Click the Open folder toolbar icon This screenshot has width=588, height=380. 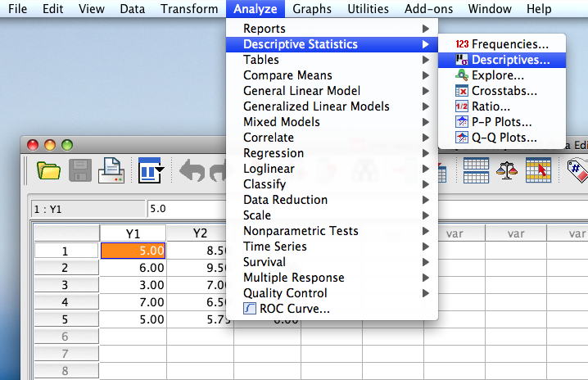point(49,171)
